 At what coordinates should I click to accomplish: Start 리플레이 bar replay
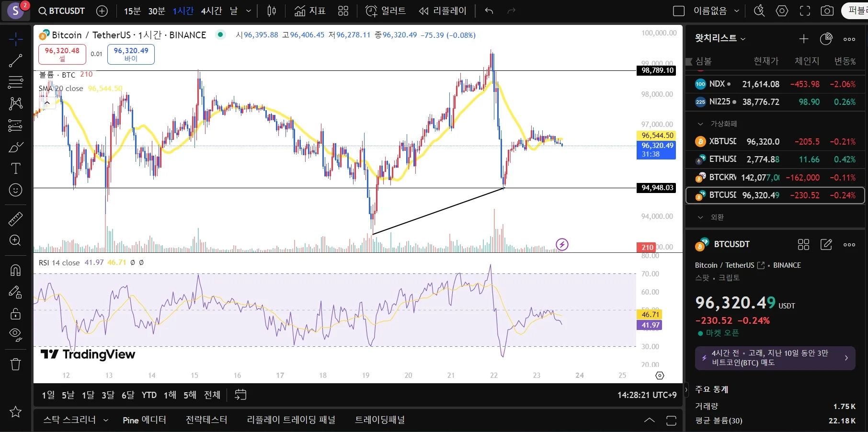[x=443, y=11]
